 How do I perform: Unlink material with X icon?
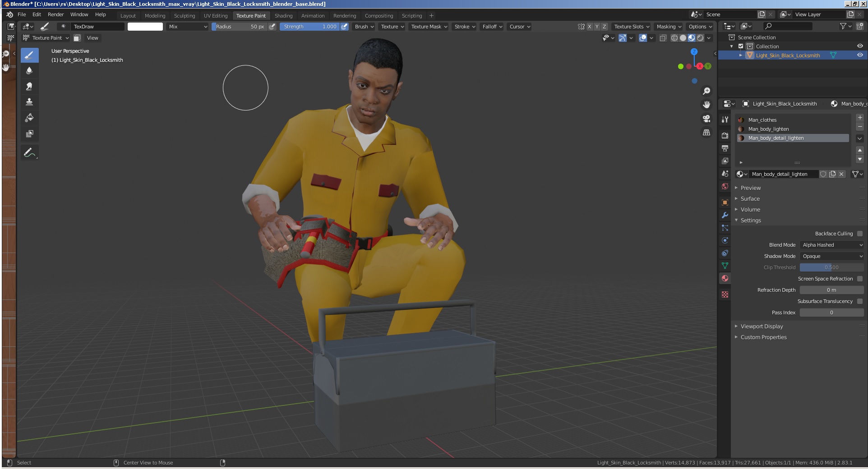(x=841, y=174)
